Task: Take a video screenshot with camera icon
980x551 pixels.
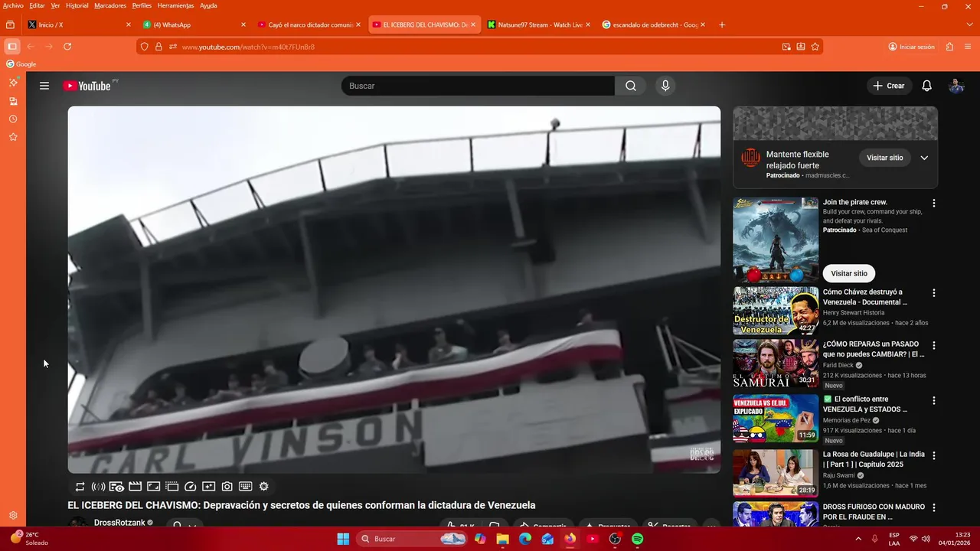Action: 227,487
